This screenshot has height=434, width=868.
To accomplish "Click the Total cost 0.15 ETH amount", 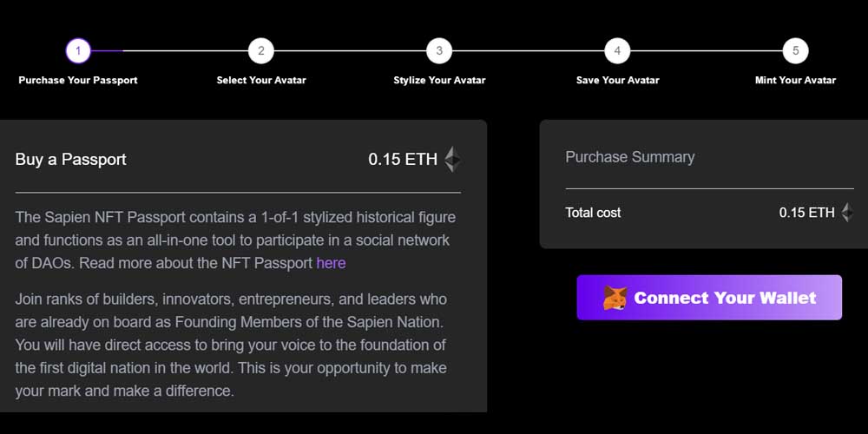I will click(806, 213).
